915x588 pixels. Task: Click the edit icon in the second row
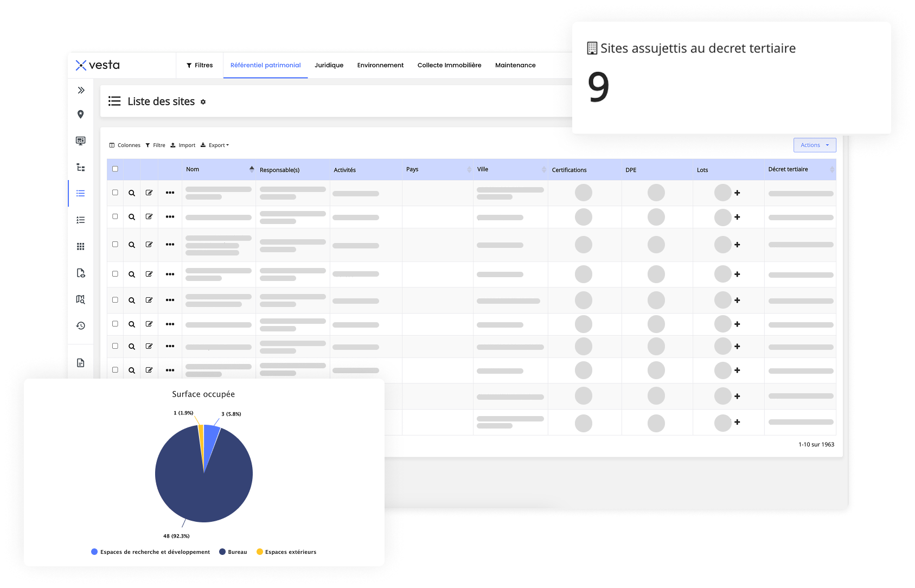pyautogui.click(x=149, y=217)
